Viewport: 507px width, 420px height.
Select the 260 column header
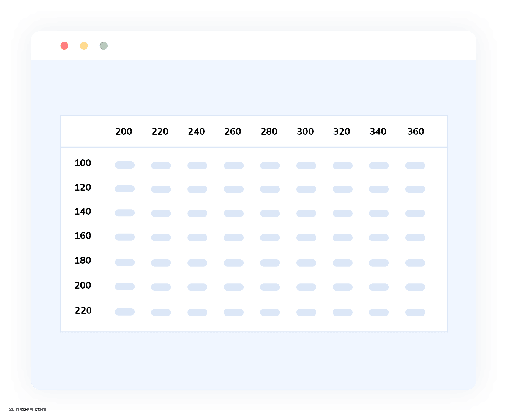click(x=233, y=131)
